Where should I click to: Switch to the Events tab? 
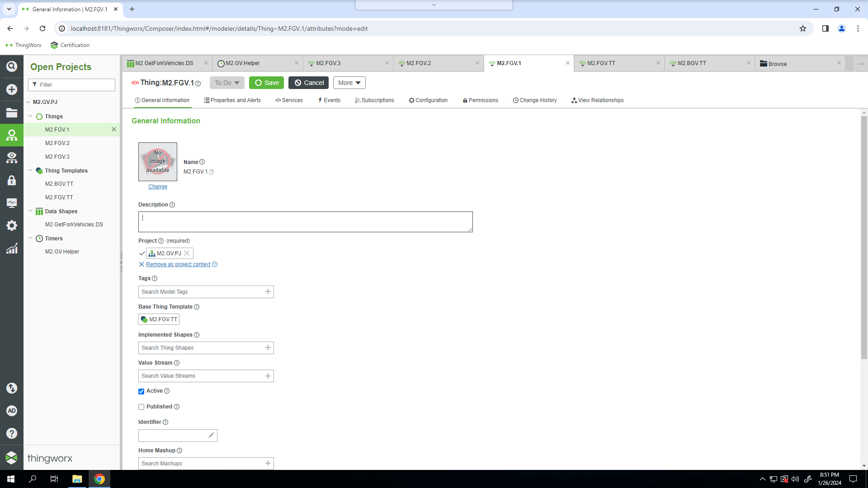(329, 100)
